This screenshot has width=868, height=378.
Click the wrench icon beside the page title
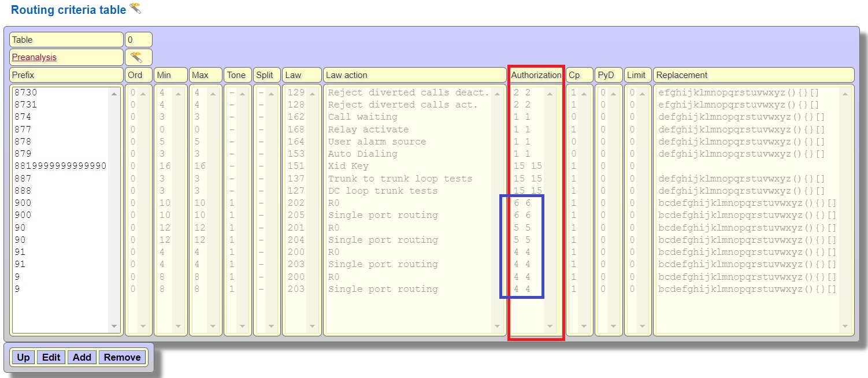pos(135,9)
